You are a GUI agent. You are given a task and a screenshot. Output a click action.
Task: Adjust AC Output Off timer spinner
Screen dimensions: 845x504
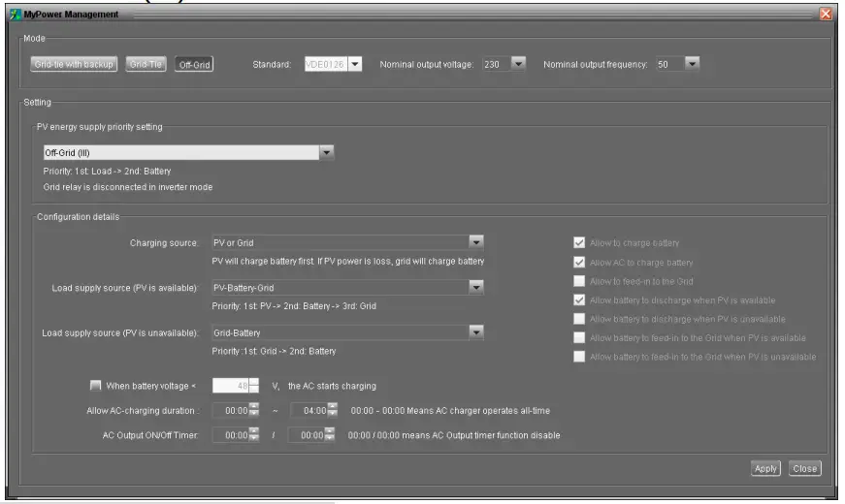329,435
